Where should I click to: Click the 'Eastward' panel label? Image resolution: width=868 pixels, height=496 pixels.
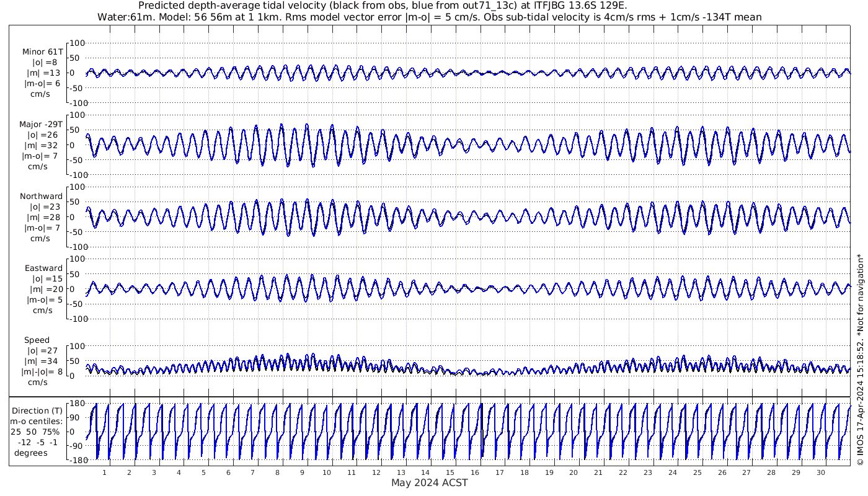coord(43,268)
